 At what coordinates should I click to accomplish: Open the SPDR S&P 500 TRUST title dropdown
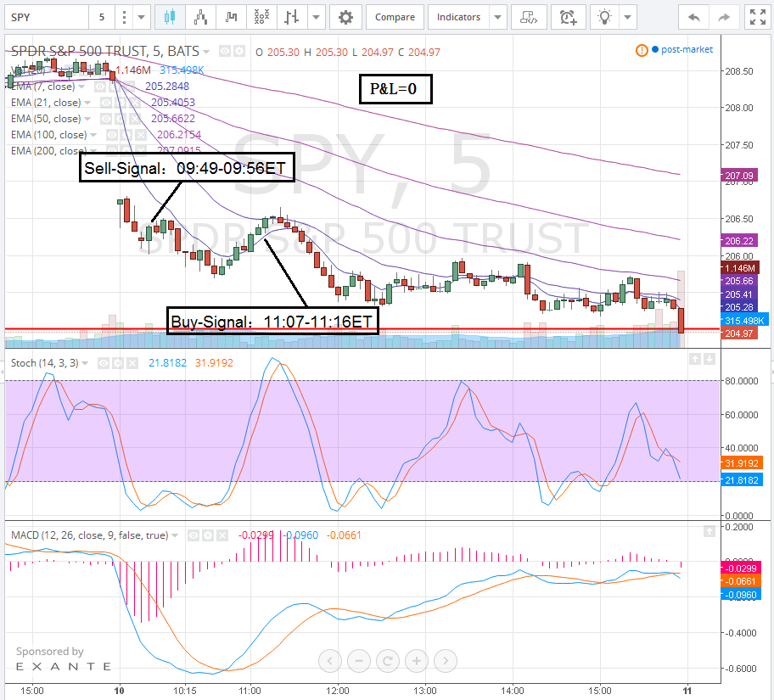point(206,52)
